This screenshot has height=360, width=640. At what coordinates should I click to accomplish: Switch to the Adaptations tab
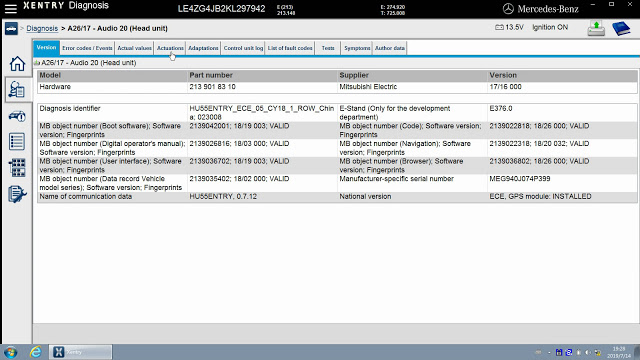click(x=203, y=48)
